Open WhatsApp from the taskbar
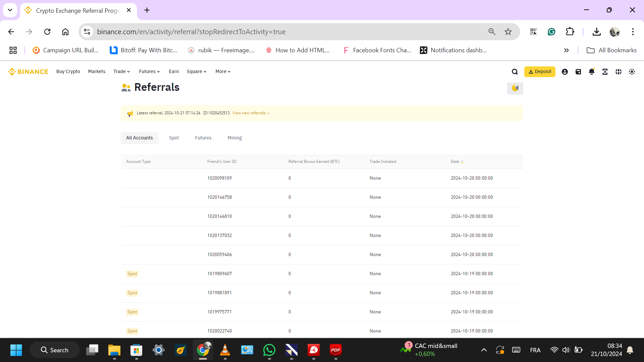 [269, 350]
